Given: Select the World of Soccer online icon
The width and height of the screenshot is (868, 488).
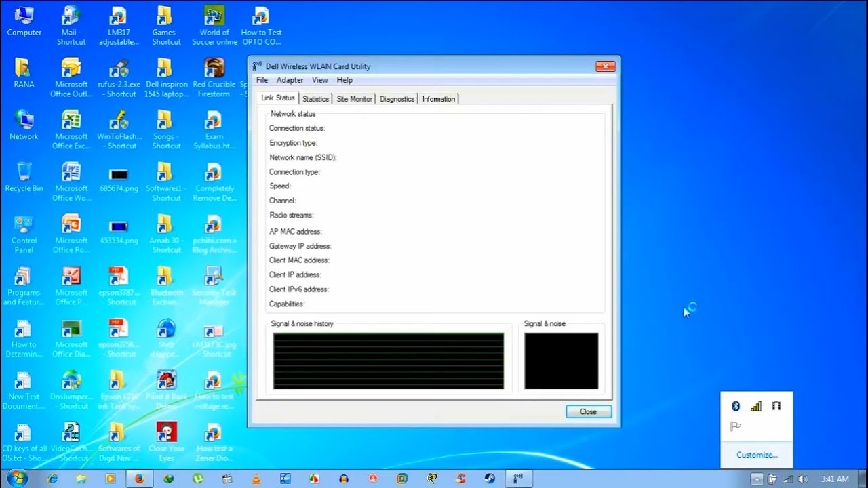Looking at the screenshot, I should click(214, 26).
